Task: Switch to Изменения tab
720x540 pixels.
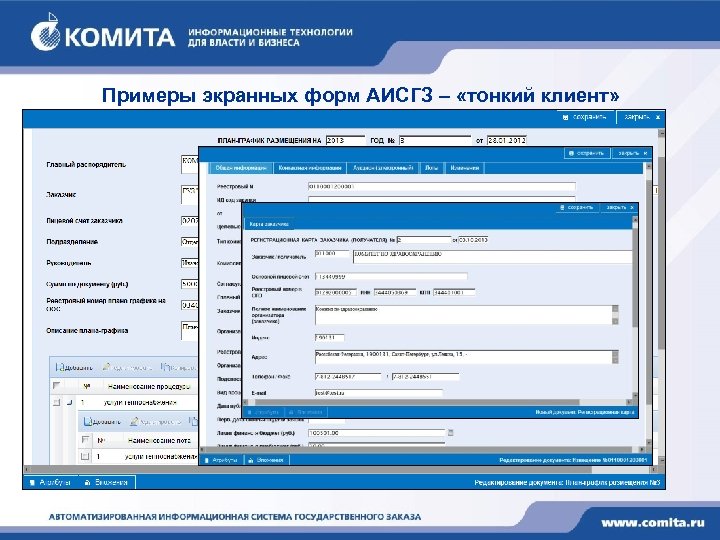Action: coord(465,168)
